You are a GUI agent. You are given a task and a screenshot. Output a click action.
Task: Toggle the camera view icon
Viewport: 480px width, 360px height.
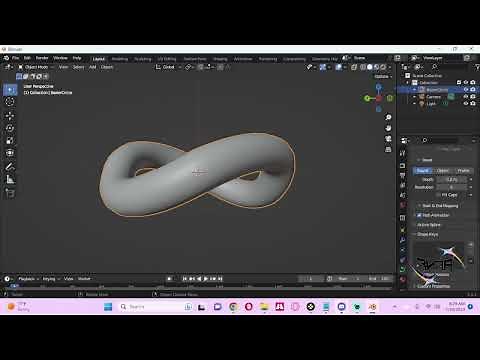click(x=388, y=139)
